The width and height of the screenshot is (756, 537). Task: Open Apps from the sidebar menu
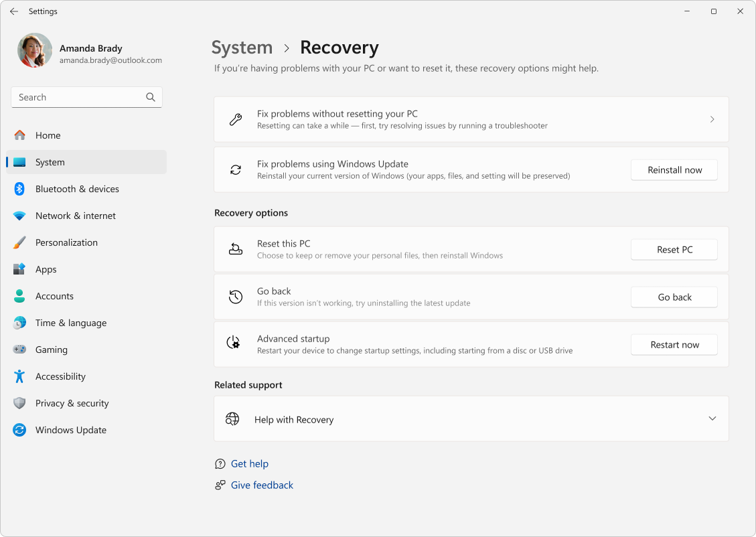tap(46, 269)
